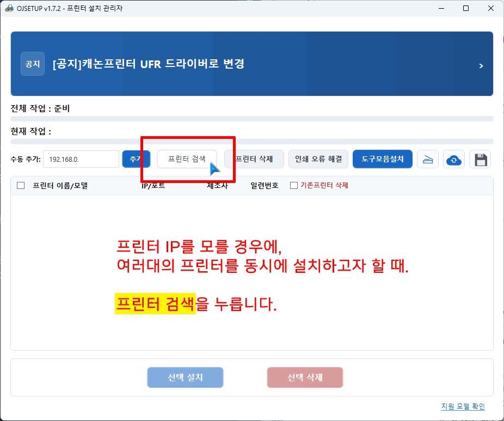
Task: Click the manual add IP address field
Action: (81, 159)
